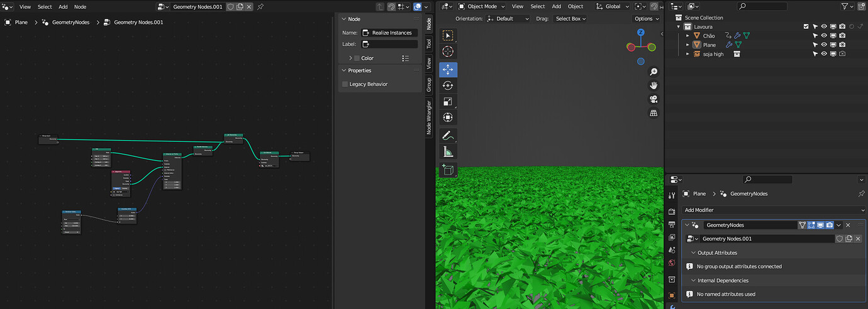Hide soja high collection eye icon

(x=824, y=54)
